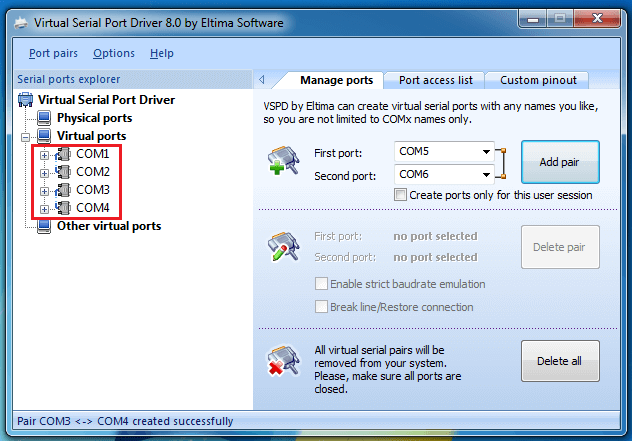Check Break line/Restore connection option
Screen dimensions: 632x441
(x=322, y=307)
